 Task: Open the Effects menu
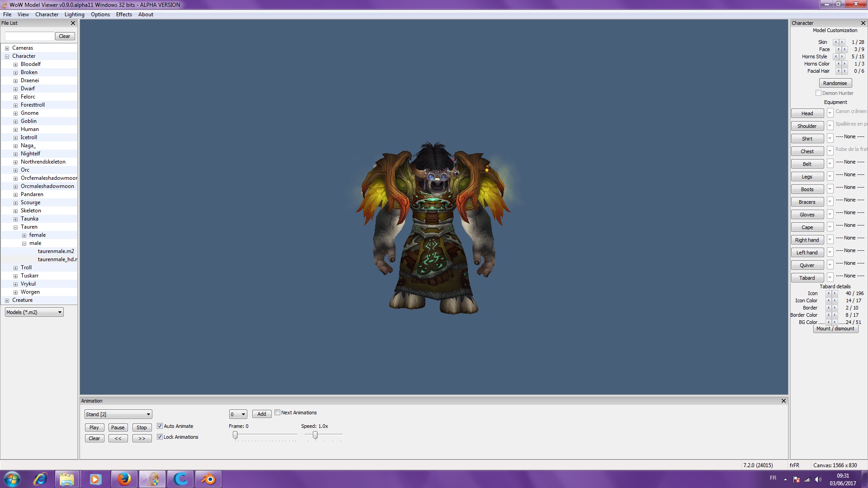[x=124, y=14]
